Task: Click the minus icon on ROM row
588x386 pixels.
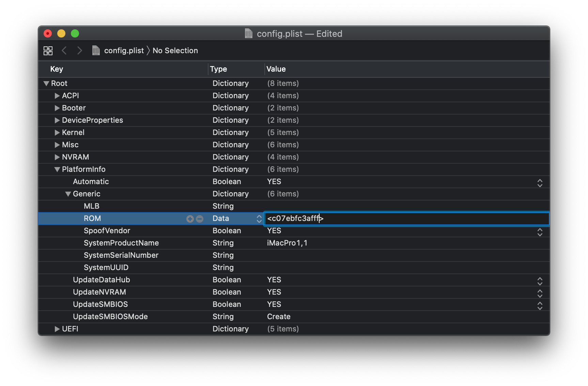Action: (200, 219)
